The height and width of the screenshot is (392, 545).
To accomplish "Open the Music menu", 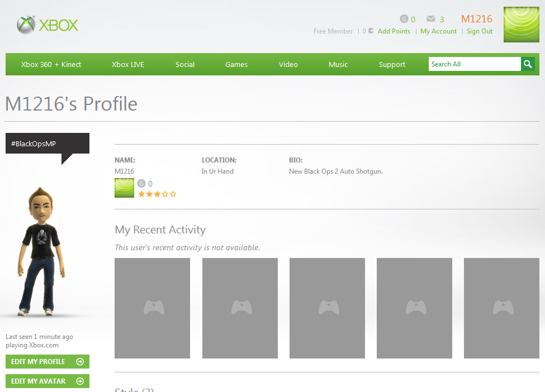I will 338,65.
